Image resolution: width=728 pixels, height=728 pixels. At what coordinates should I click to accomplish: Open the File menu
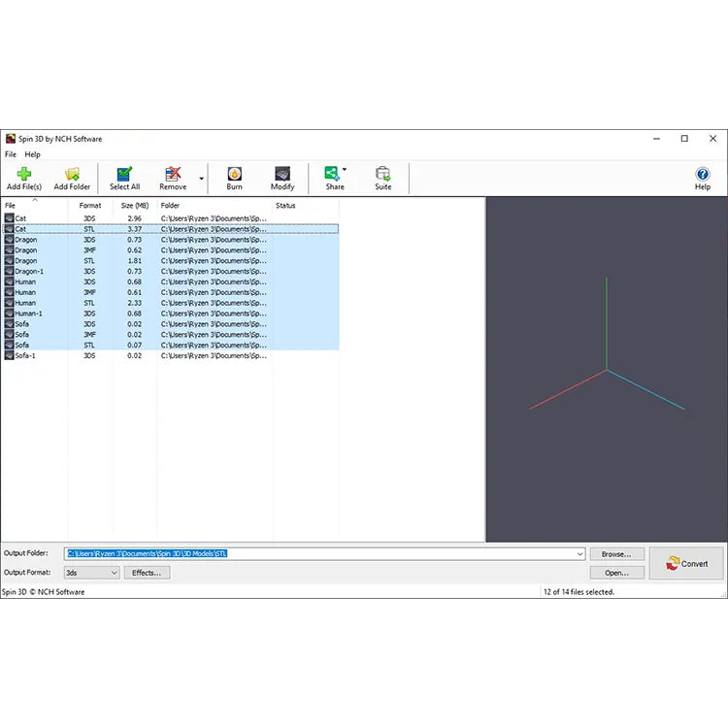(11, 154)
